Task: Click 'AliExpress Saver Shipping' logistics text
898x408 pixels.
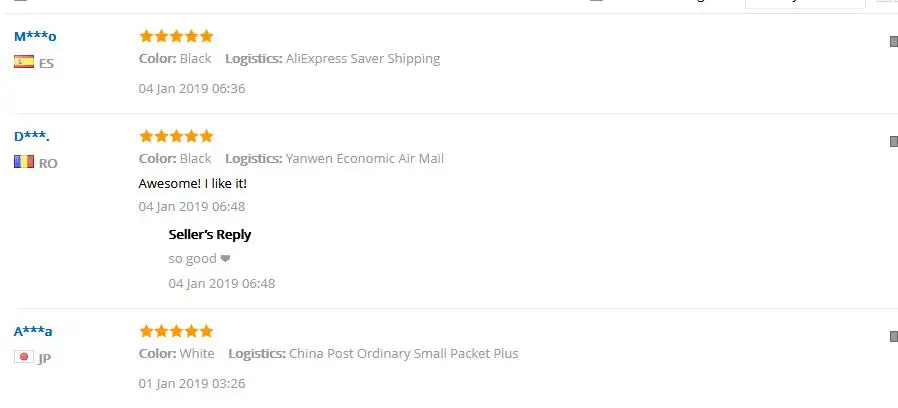Action: click(x=363, y=59)
